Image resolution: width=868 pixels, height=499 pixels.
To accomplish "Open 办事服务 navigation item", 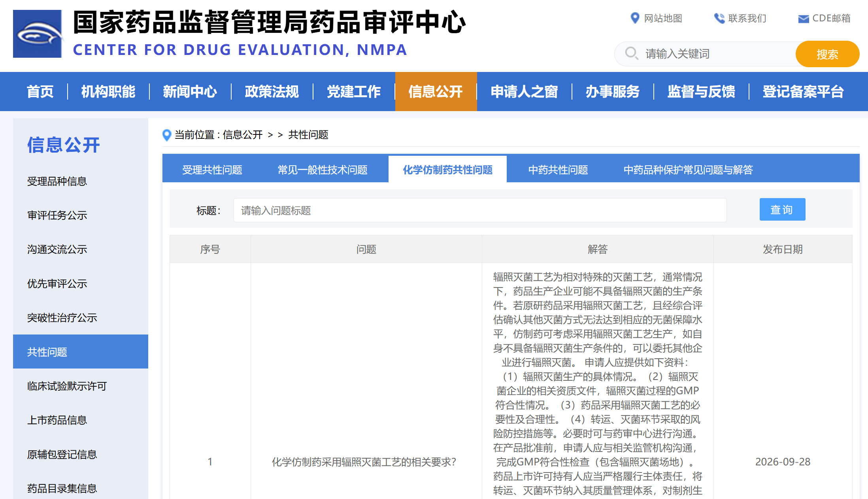I will pos(613,92).
